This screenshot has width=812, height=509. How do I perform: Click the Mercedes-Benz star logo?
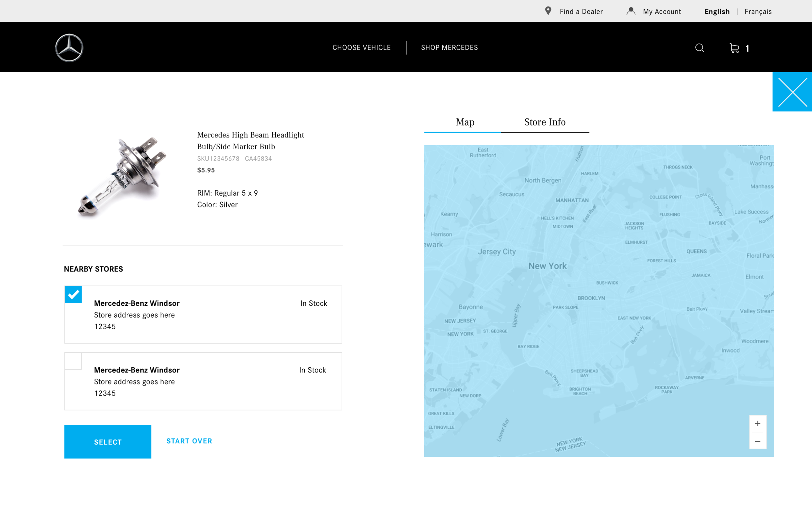pos(69,47)
